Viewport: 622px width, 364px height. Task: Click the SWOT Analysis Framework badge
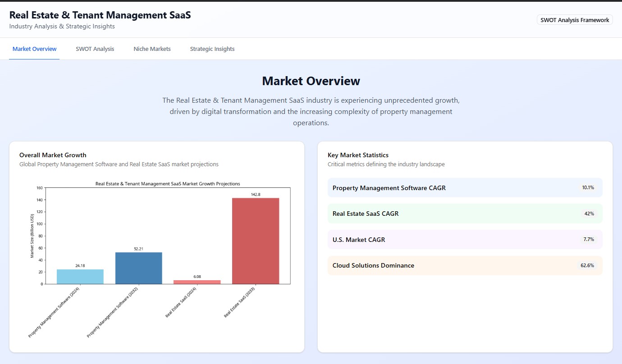pyautogui.click(x=575, y=20)
